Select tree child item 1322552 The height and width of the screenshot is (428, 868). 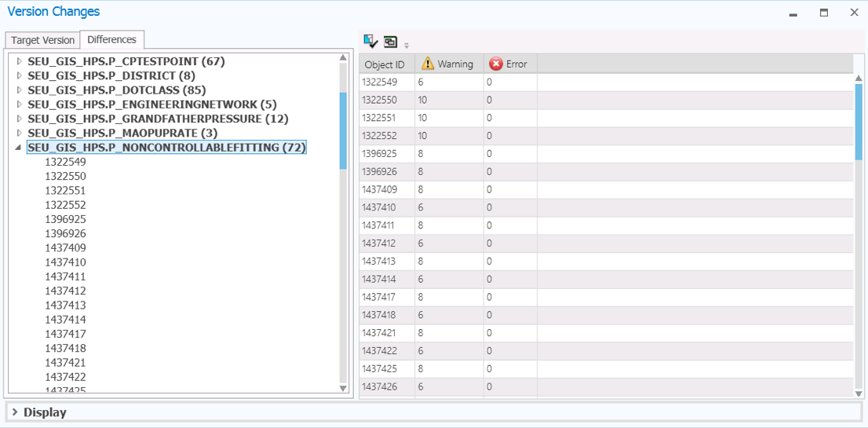[65, 205]
